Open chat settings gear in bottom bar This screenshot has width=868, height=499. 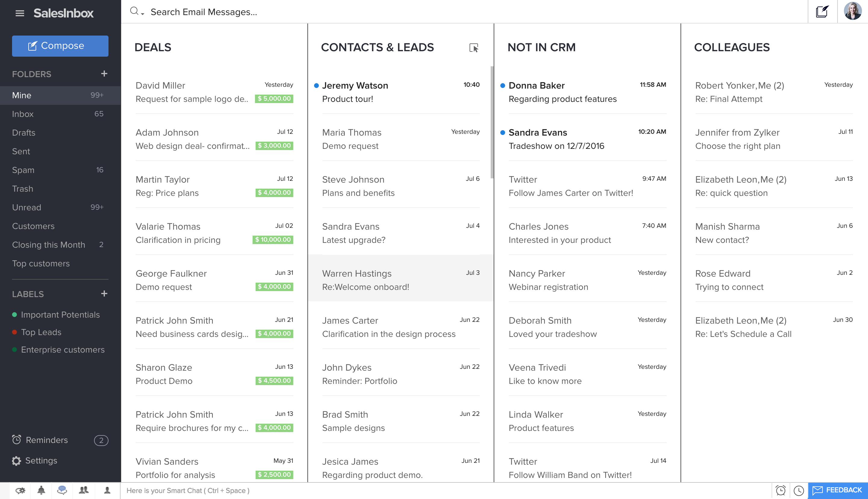coord(20,491)
